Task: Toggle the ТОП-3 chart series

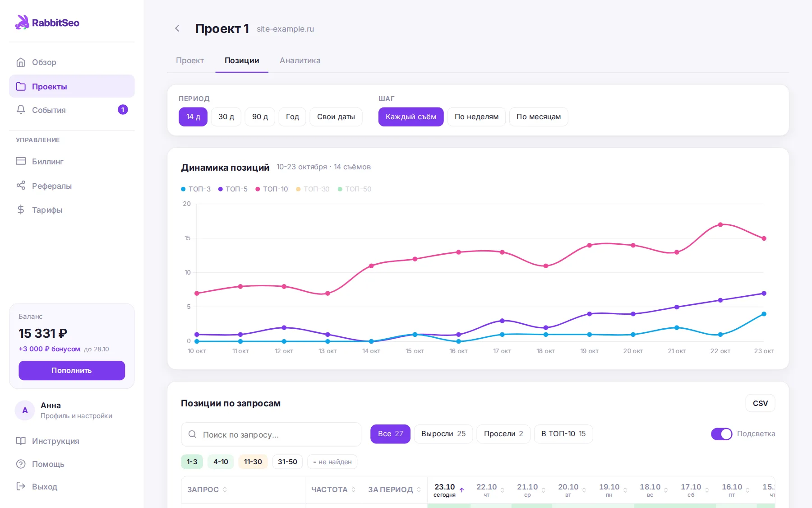Action: pyautogui.click(x=196, y=189)
